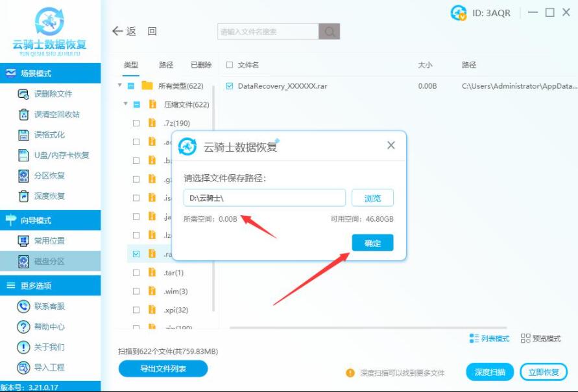
Task: Click the 云骑士数据恢复 app logo
Action: coord(49,32)
